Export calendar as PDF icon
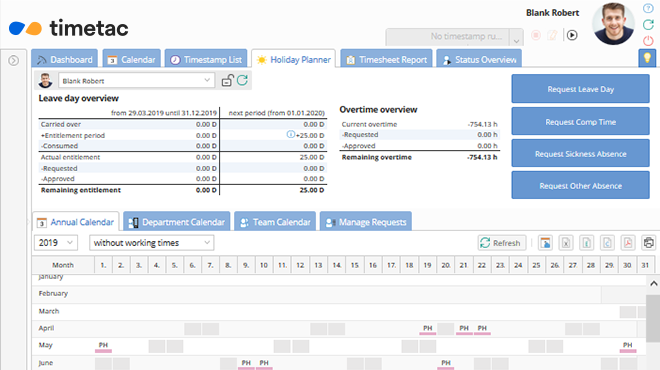The height and width of the screenshot is (370, 660). (x=628, y=243)
